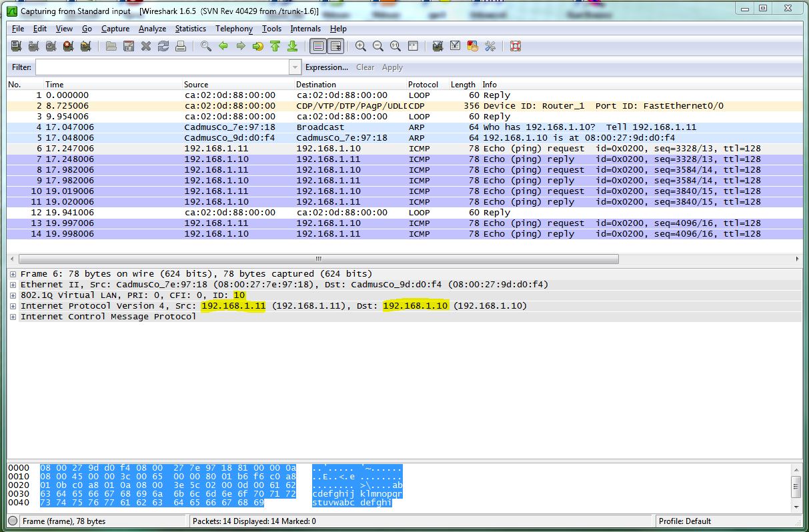Select packet 14 ICMP ping reply
Image resolution: width=809 pixels, height=532 pixels.
pyautogui.click(x=404, y=234)
